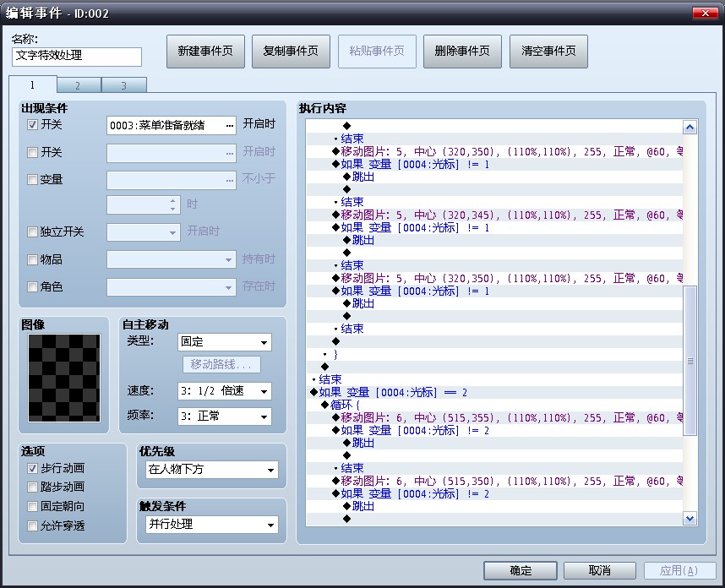Switch to event page tab 2
Image resolution: width=725 pixels, height=588 pixels.
[79, 85]
